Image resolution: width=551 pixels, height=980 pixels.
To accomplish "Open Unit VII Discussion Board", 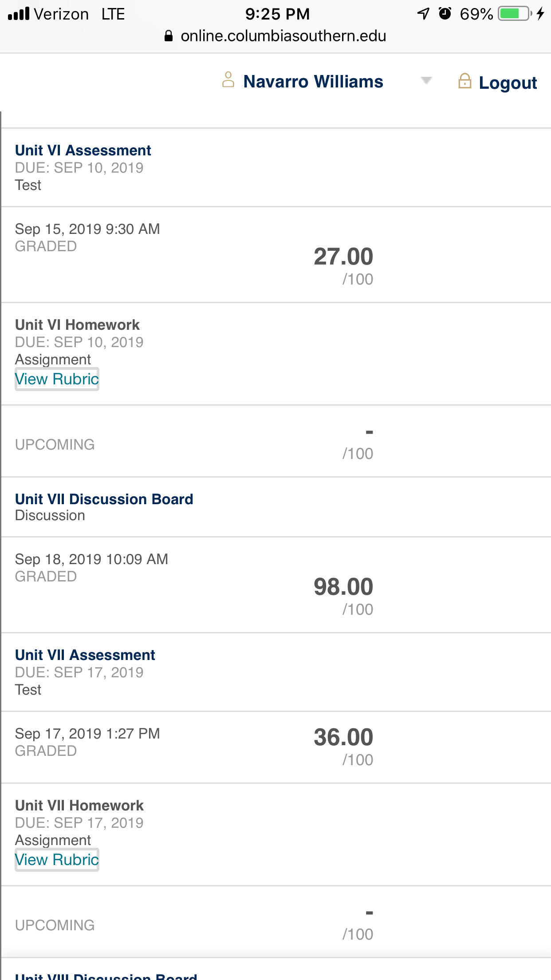I will point(104,499).
